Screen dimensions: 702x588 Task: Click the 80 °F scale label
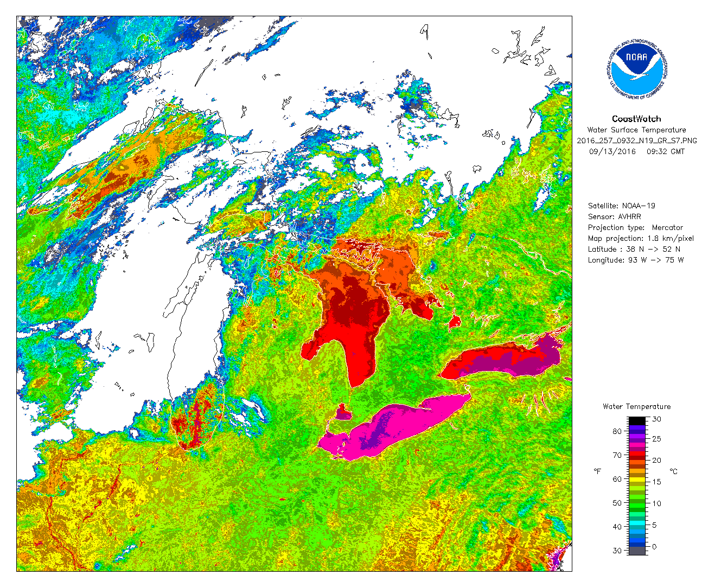[617, 431]
